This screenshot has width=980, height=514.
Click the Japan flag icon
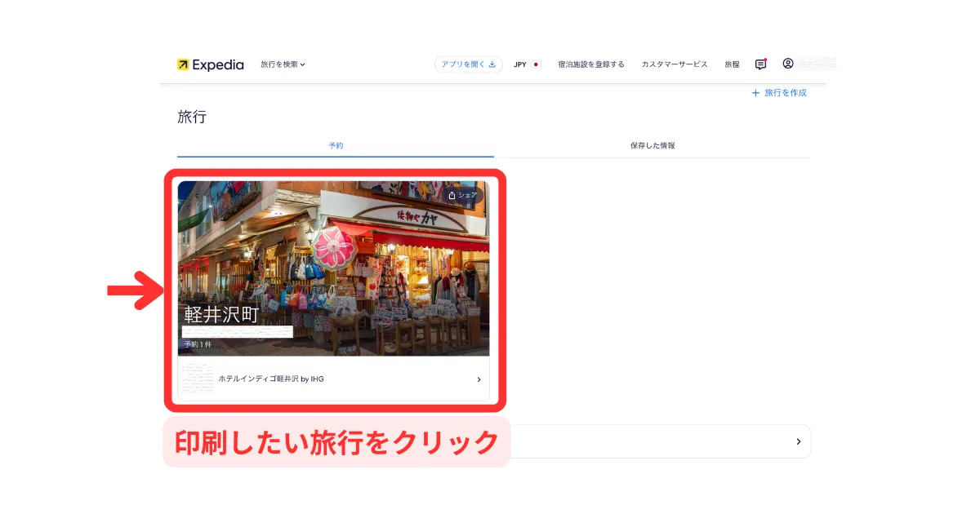click(x=537, y=64)
